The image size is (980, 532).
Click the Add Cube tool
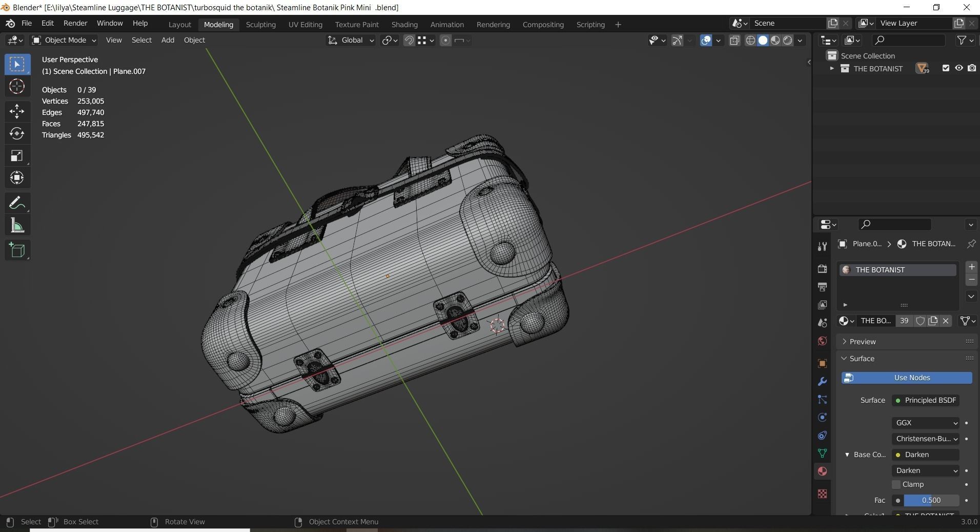tap(17, 250)
